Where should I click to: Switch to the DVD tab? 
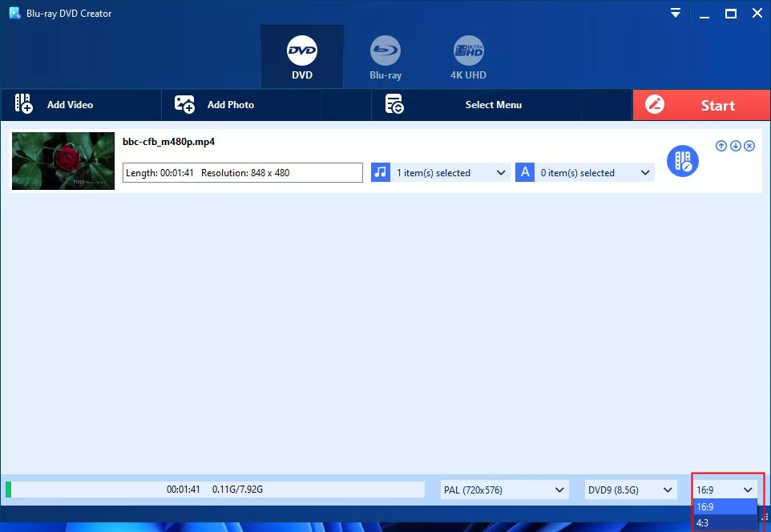click(x=302, y=57)
